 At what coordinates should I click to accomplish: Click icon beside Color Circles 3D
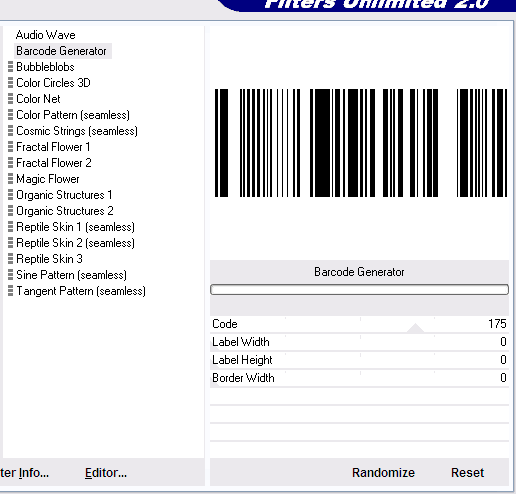coord(10,83)
